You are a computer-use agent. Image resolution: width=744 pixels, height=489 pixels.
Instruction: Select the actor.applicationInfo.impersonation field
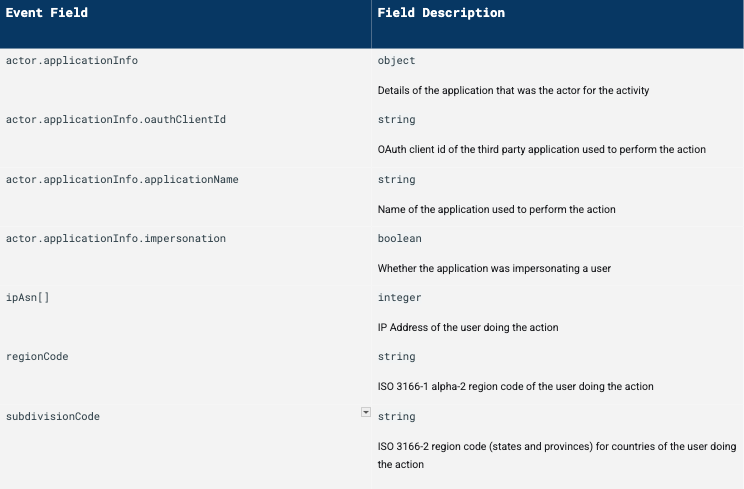[x=116, y=239]
